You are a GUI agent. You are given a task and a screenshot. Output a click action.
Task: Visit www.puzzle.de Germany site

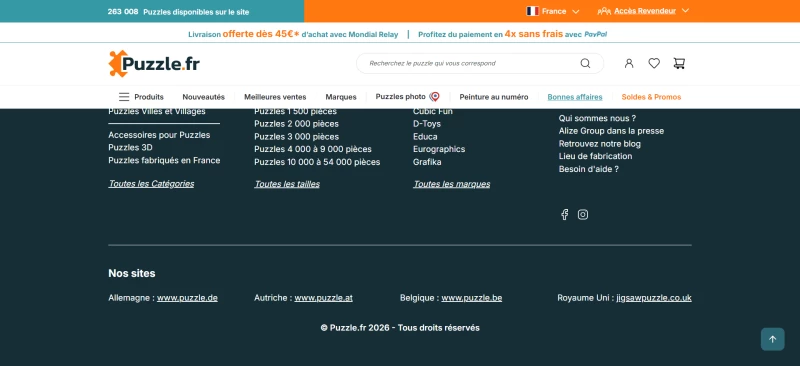[x=187, y=298]
